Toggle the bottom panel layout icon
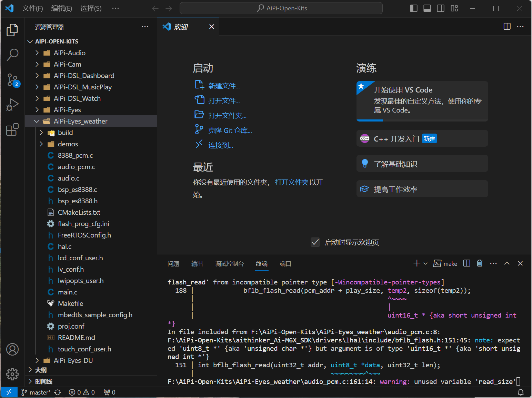The height and width of the screenshot is (398, 532). pos(427,8)
